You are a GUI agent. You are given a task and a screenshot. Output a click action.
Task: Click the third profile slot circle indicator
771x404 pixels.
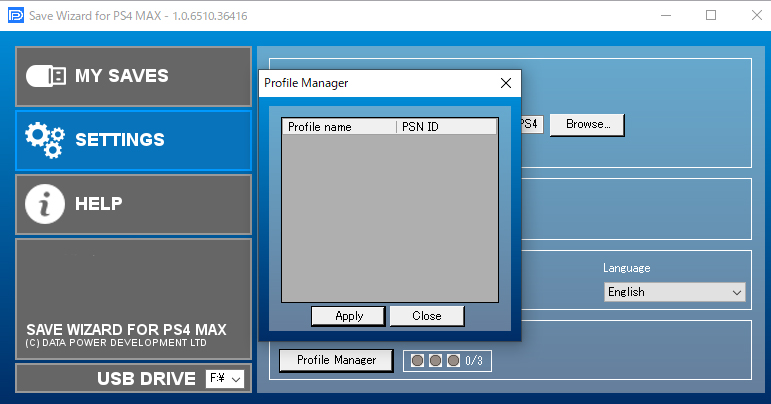[x=453, y=360]
